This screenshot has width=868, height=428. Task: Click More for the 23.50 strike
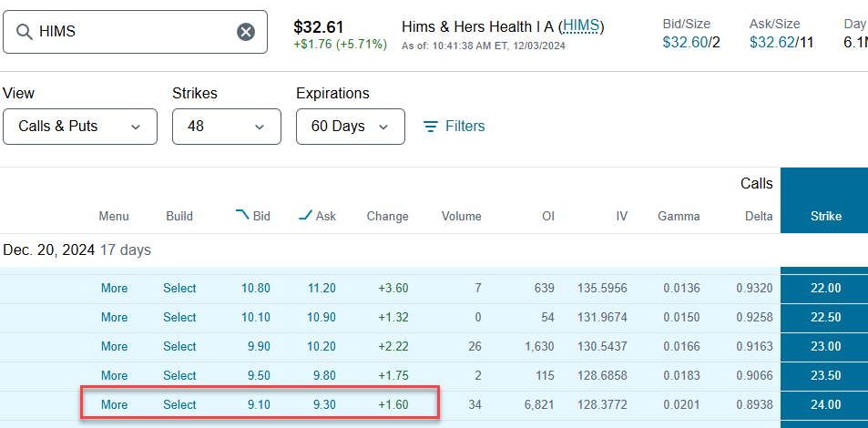pos(115,376)
